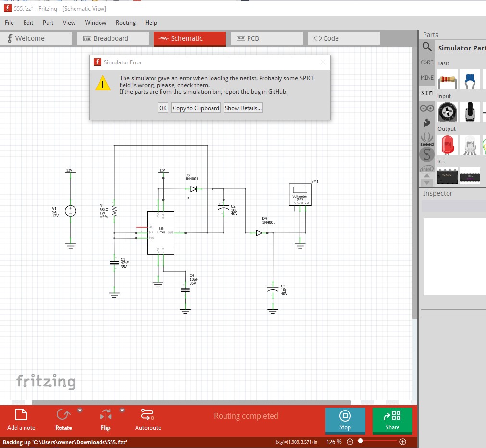Click the vertical canvas scrollbar
This screenshot has height=448, width=486.
[415, 183]
